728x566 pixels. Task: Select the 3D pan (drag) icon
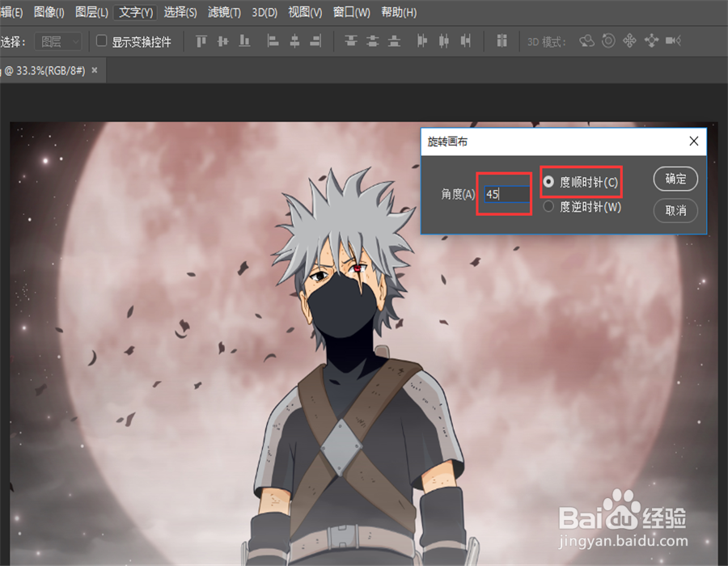tap(629, 40)
